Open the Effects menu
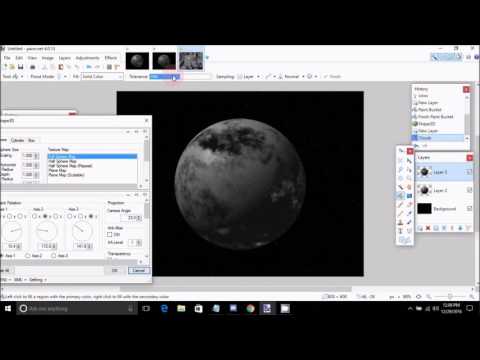480x360 pixels. tap(111, 58)
